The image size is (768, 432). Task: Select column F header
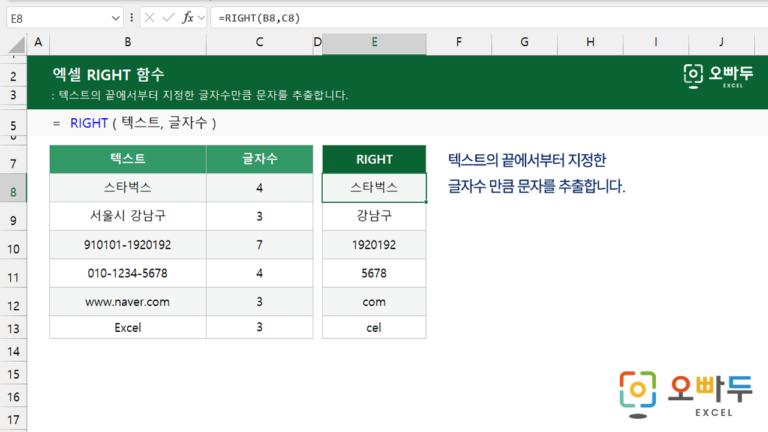click(x=459, y=42)
